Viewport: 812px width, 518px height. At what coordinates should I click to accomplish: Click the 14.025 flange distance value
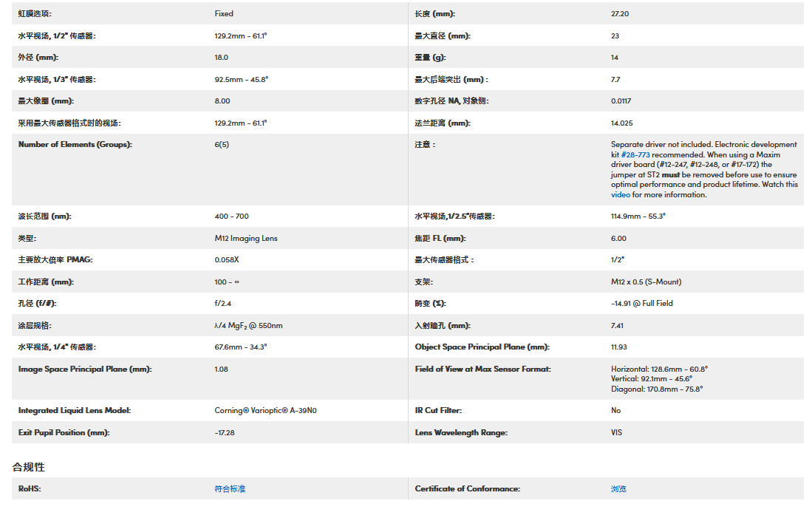621,123
